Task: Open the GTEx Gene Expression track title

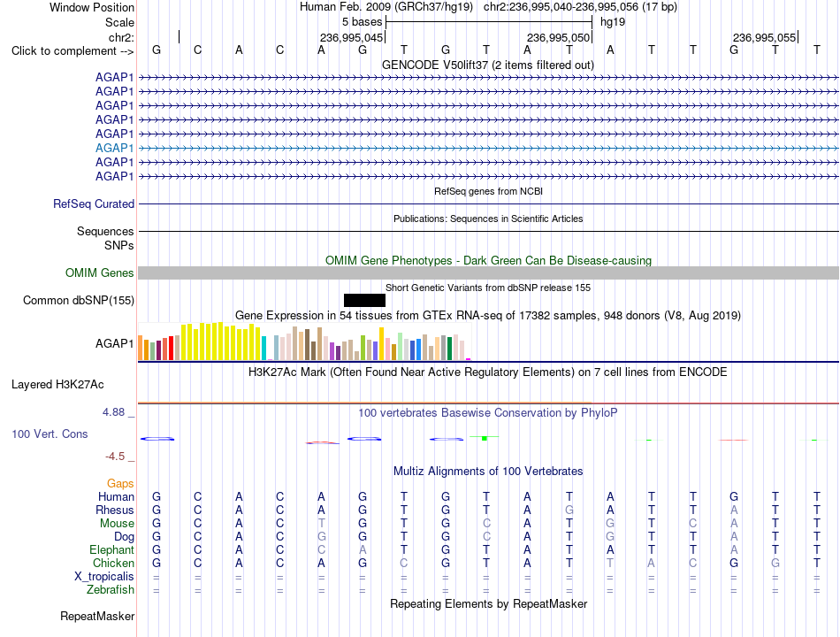Action: 487,315
